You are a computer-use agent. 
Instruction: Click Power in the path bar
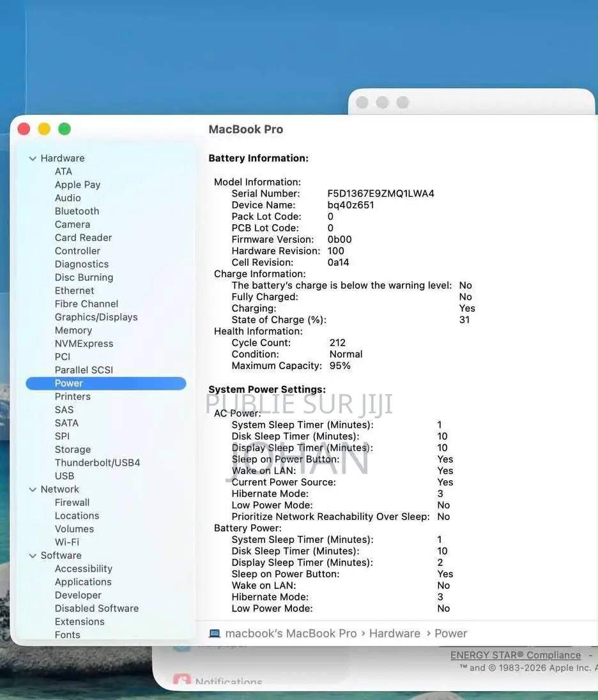click(450, 634)
